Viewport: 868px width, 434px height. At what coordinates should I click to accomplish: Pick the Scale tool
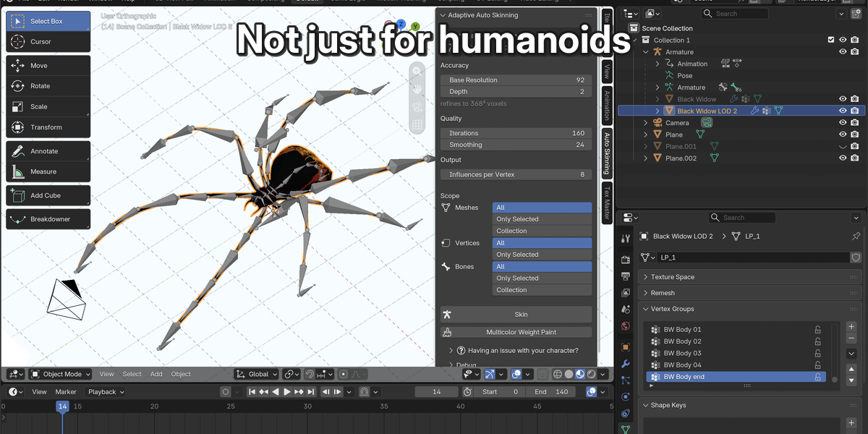[48, 106]
